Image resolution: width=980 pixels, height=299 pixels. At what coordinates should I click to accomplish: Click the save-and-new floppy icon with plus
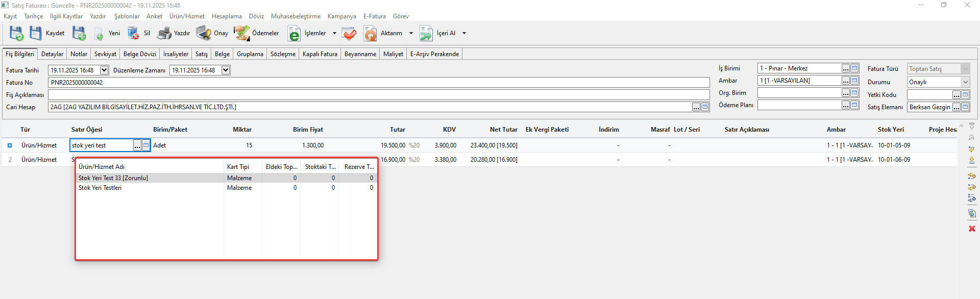tap(79, 33)
